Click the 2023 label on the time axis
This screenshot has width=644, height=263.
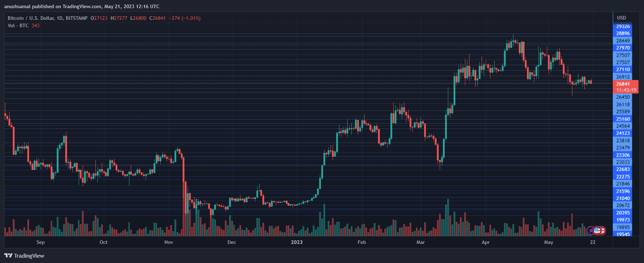coord(297,242)
